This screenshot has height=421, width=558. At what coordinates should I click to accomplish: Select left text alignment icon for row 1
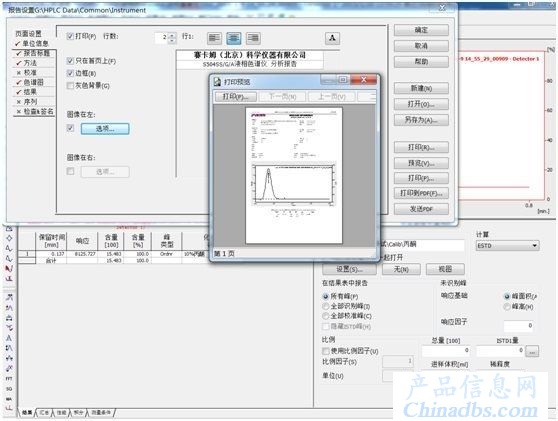point(214,38)
